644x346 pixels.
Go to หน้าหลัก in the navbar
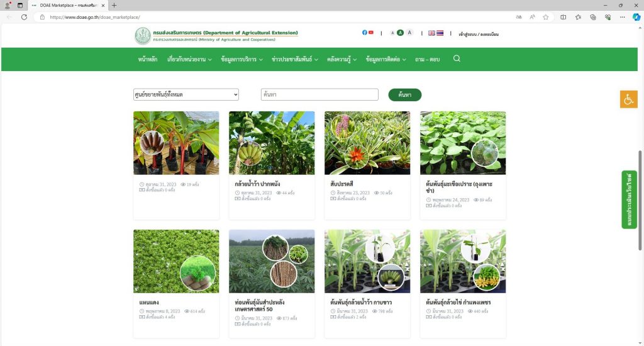148,59
